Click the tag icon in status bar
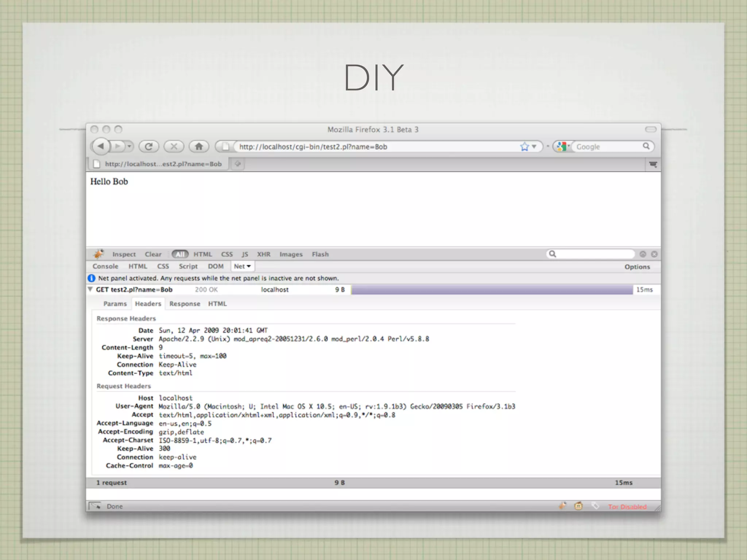 (595, 506)
